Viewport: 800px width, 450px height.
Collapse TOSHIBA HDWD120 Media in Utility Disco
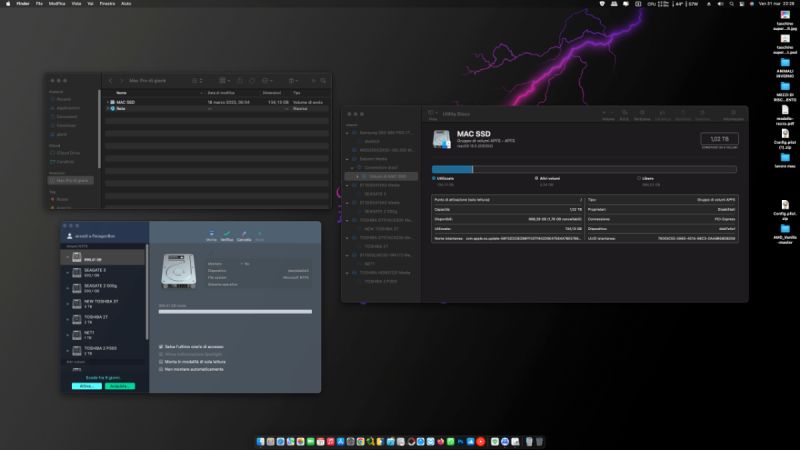click(347, 273)
